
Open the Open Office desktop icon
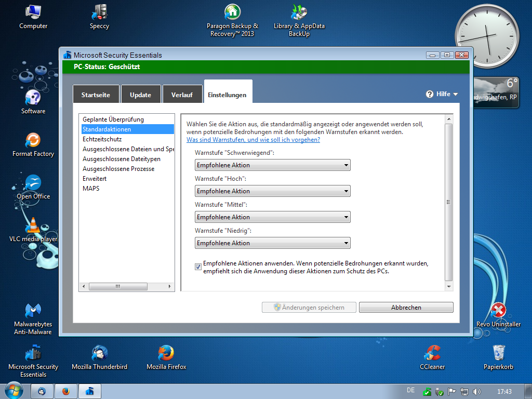pos(33,187)
